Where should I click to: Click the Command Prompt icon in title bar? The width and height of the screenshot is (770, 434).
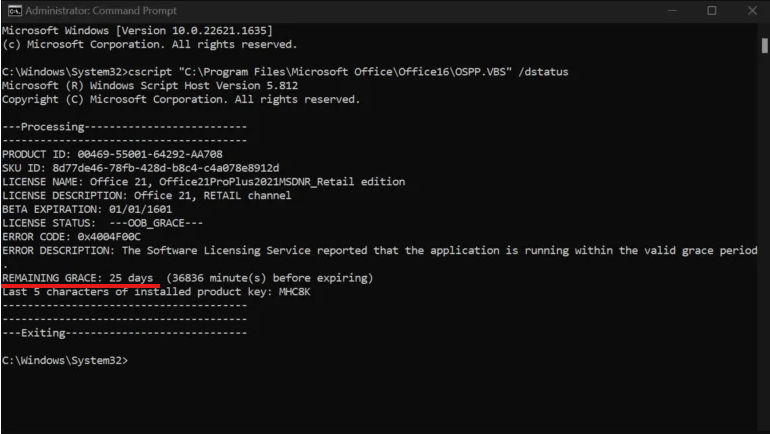tap(15, 10)
